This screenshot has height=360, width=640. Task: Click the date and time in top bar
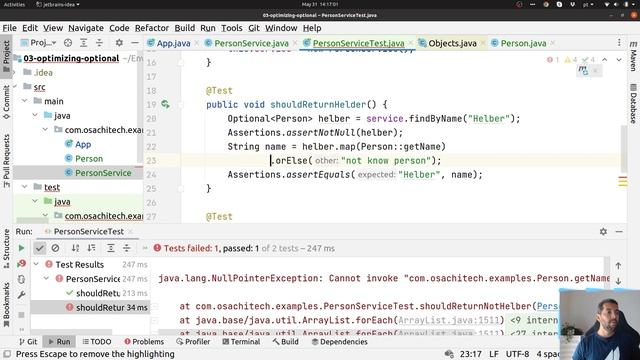click(x=320, y=4)
